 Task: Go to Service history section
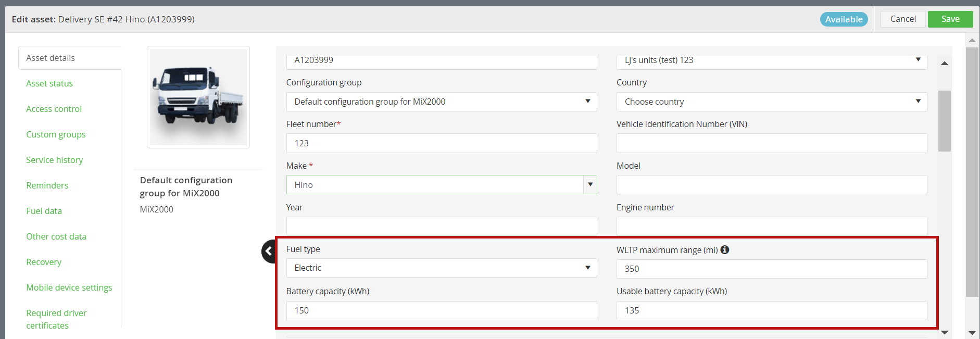point(55,160)
